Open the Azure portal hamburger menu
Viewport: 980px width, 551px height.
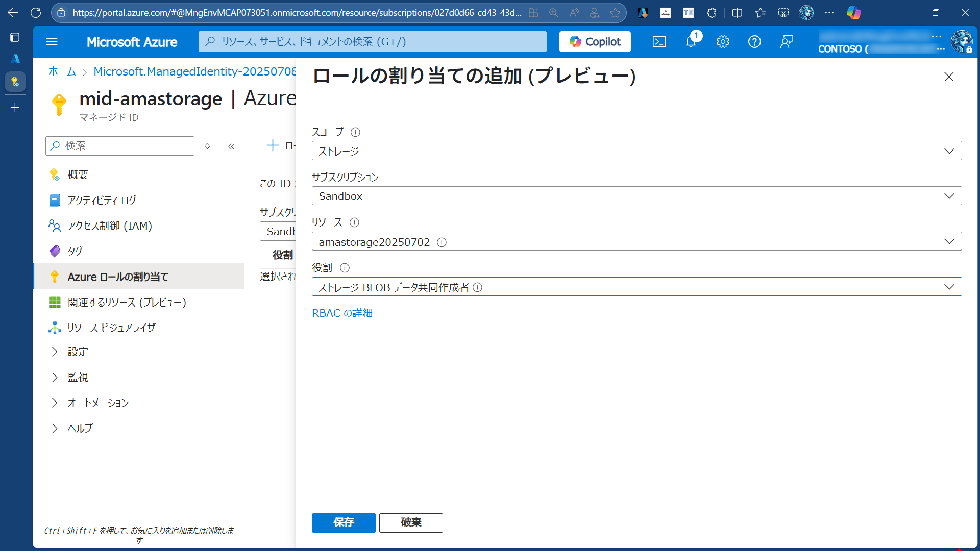[x=52, y=42]
